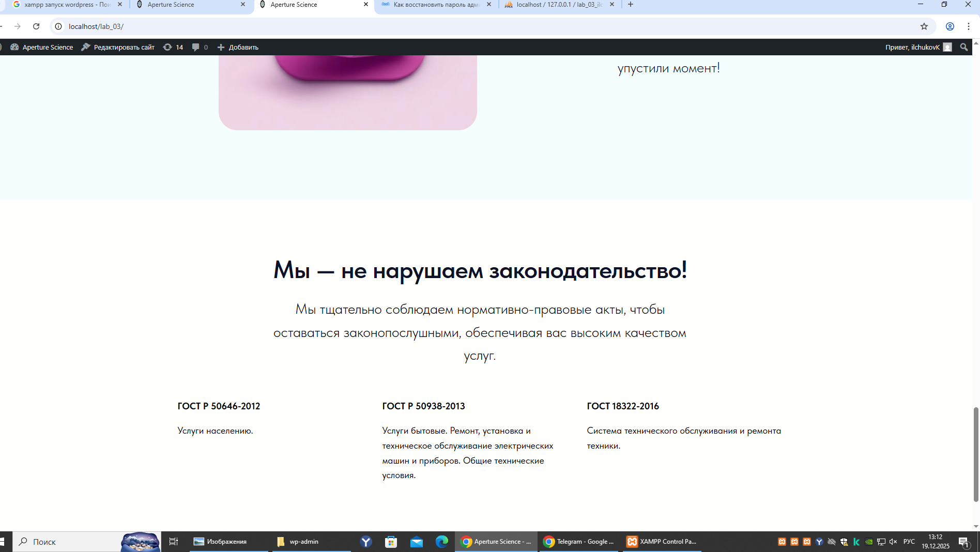Open the Привет, ilchukovK account menu
980x552 pixels.
(x=917, y=47)
